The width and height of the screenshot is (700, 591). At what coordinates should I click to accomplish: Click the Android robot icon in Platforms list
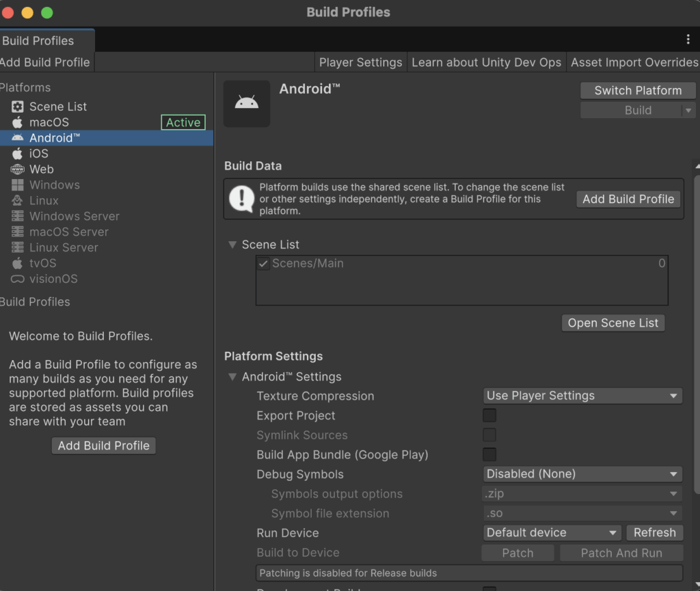[17, 138]
